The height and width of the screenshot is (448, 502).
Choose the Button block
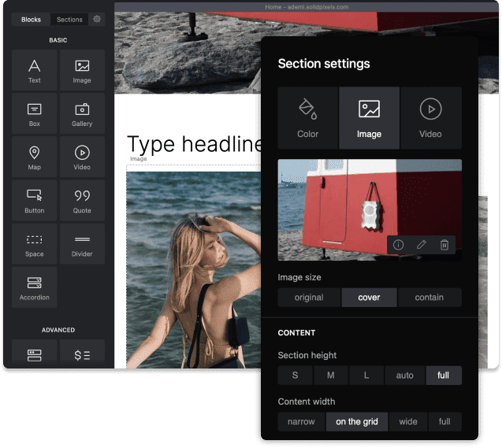click(x=34, y=201)
